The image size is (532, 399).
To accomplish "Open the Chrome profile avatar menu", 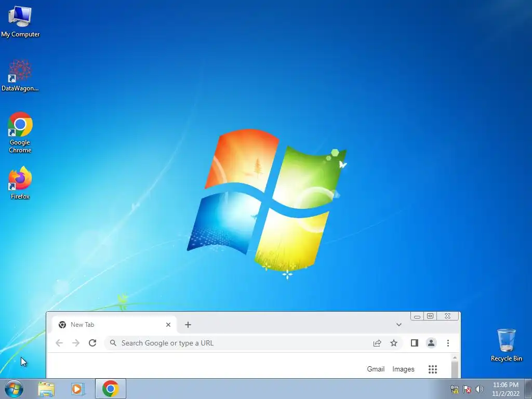I will pos(431,343).
